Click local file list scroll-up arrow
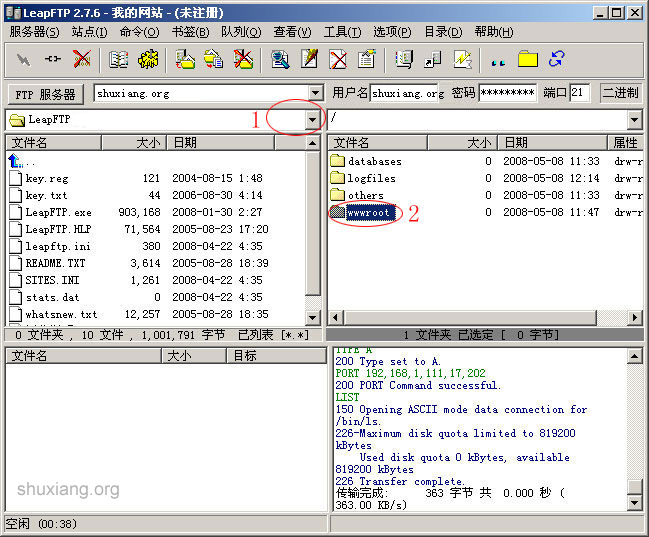This screenshot has width=649, height=537. tap(312, 143)
